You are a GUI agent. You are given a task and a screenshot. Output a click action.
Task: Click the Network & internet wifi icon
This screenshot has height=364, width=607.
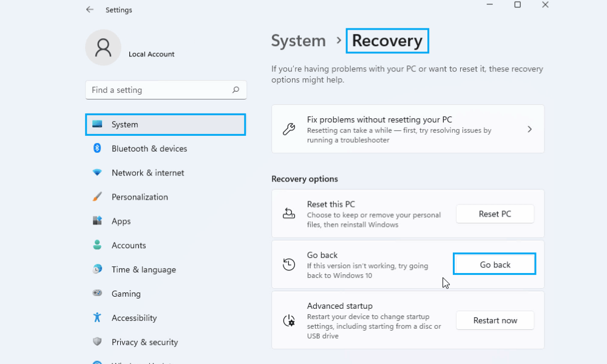pos(97,173)
